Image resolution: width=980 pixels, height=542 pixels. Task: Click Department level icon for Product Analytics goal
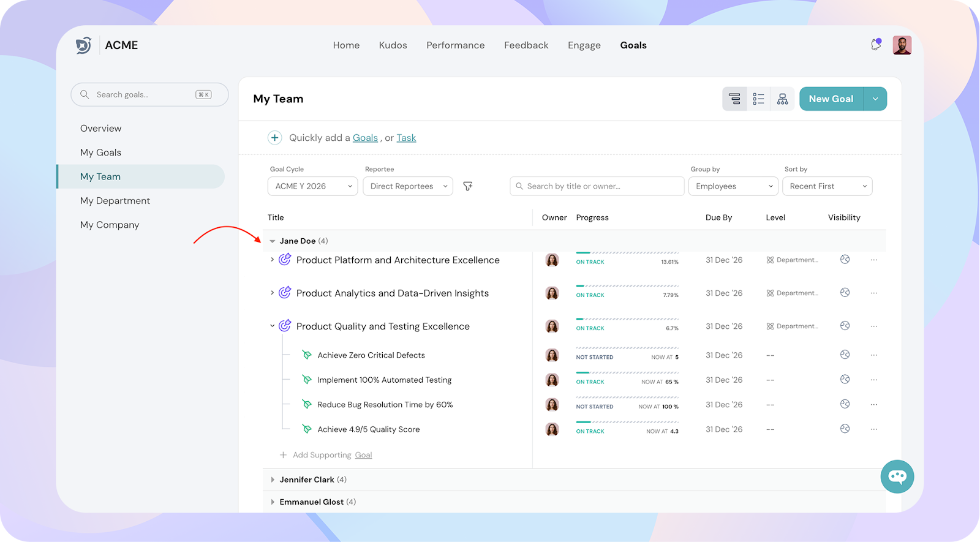(x=770, y=293)
